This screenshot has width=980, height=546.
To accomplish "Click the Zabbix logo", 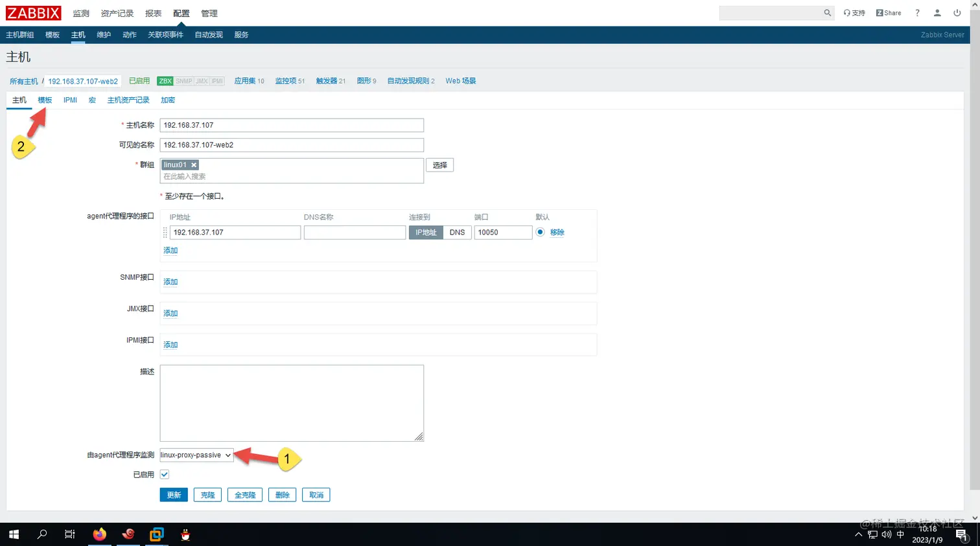I will click(34, 13).
